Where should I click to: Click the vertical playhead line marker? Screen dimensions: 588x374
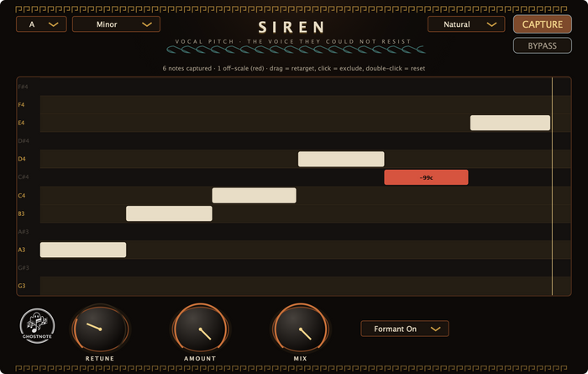(x=552, y=187)
